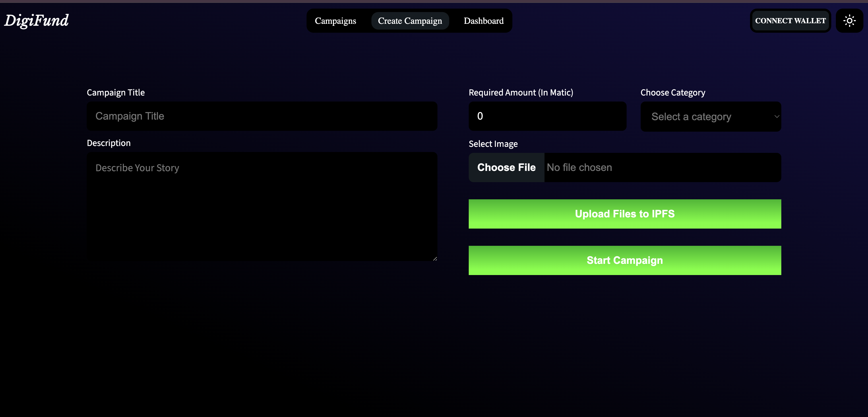This screenshot has width=868, height=417.
Task: Click the Choose Category label
Action: (x=673, y=93)
